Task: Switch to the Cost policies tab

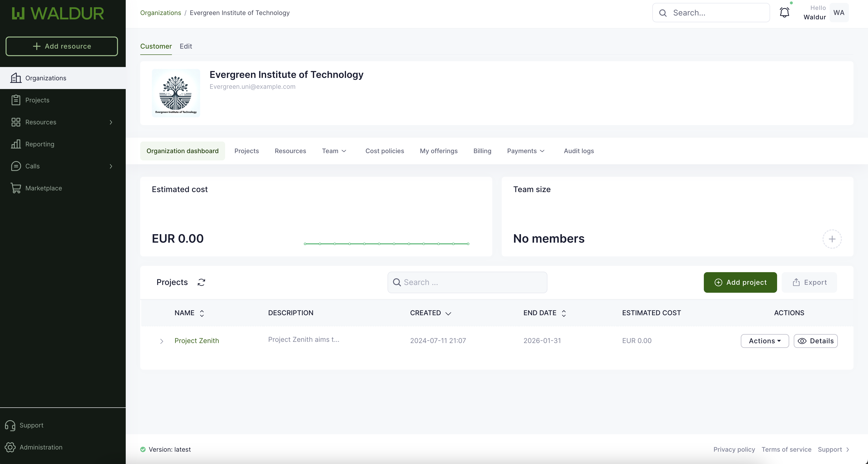Action: coord(384,151)
